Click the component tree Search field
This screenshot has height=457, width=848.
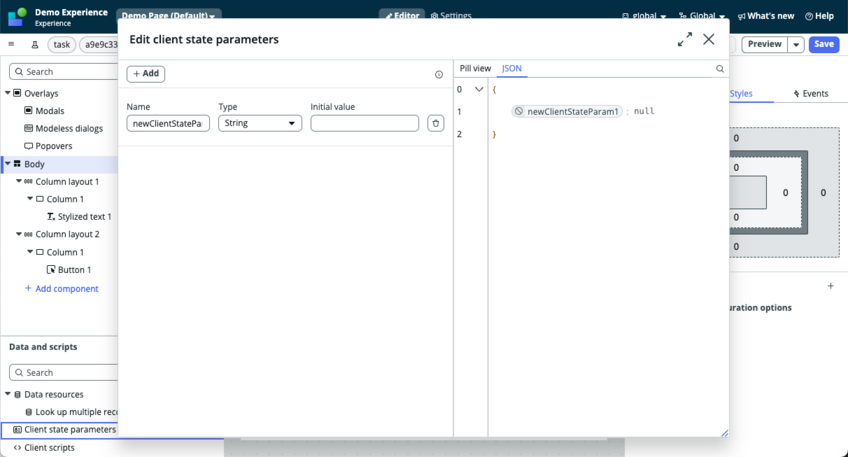(x=64, y=71)
